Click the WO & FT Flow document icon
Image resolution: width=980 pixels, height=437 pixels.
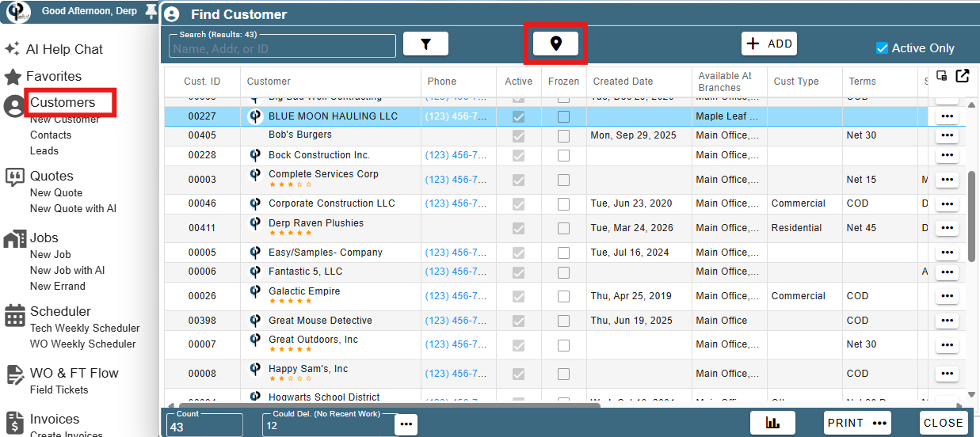(15, 375)
